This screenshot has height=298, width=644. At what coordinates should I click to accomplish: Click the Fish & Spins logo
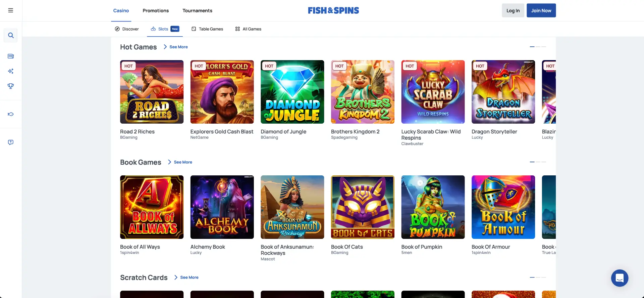[x=333, y=10]
